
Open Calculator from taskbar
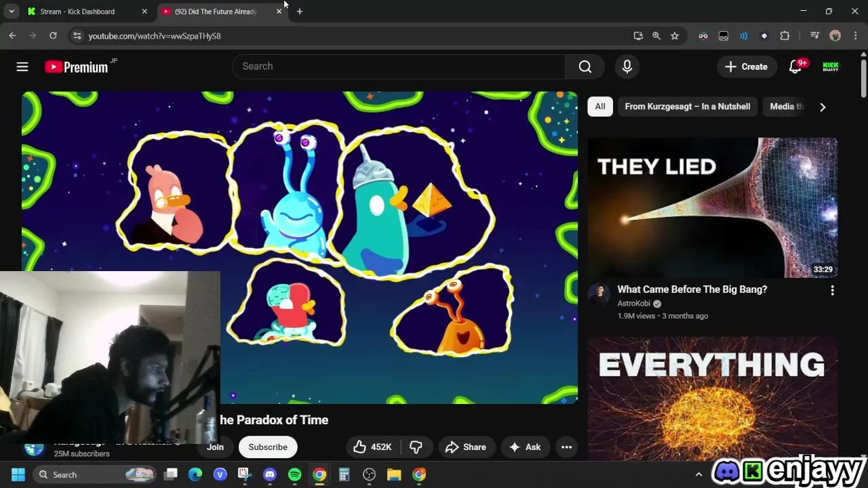(x=344, y=474)
